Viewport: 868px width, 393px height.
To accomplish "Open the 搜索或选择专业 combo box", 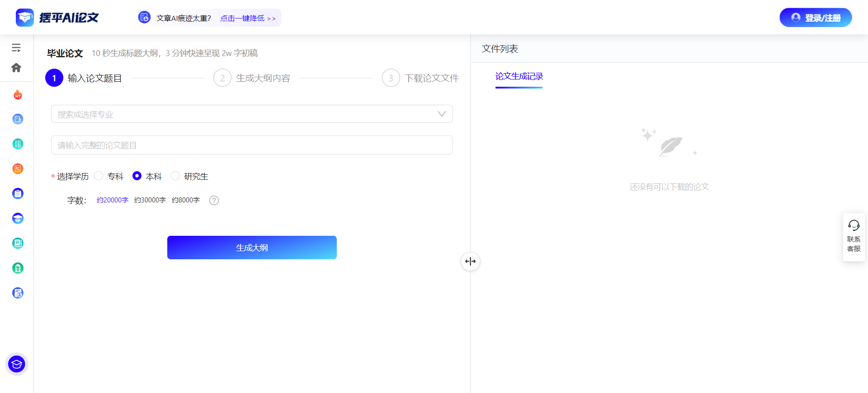I will [x=244, y=114].
